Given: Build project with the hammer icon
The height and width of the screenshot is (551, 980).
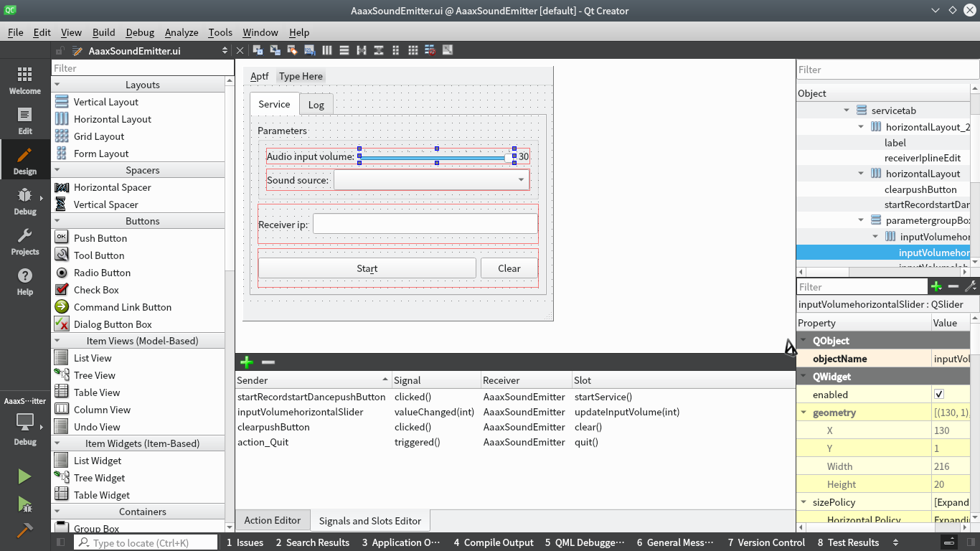Looking at the screenshot, I should pyautogui.click(x=25, y=531).
